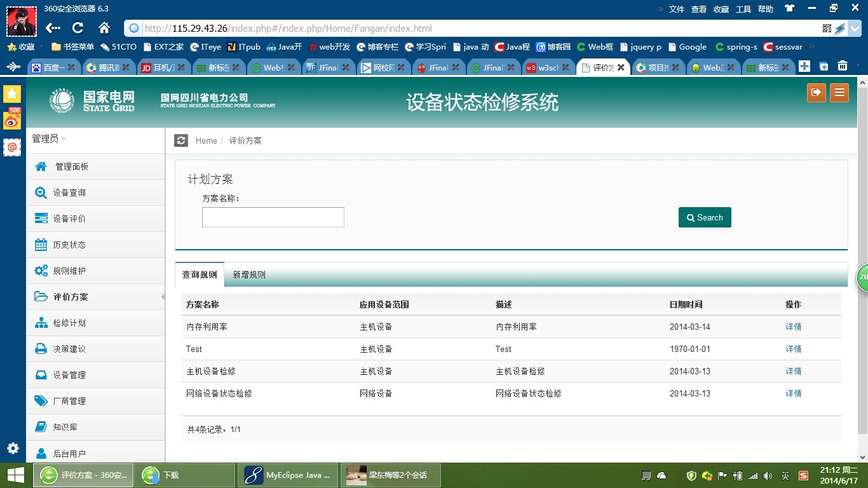
Task: Click the volume icon in system tray
Action: pyautogui.click(x=768, y=475)
